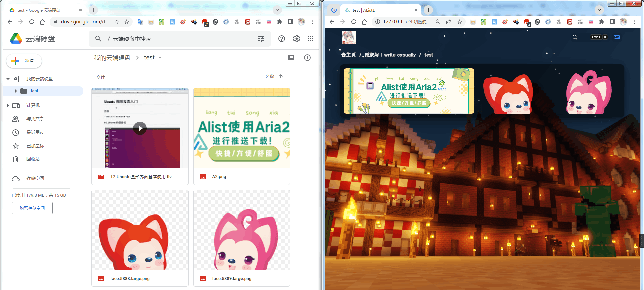Screen dimensions: 644x290
Task: Click the 购买存储空间 button
Action: click(32, 208)
